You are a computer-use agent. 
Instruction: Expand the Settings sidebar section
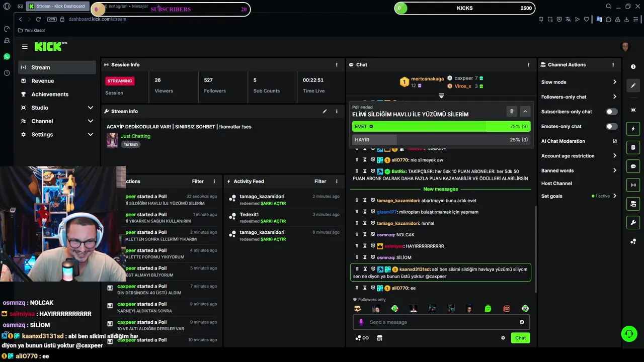pos(90,135)
